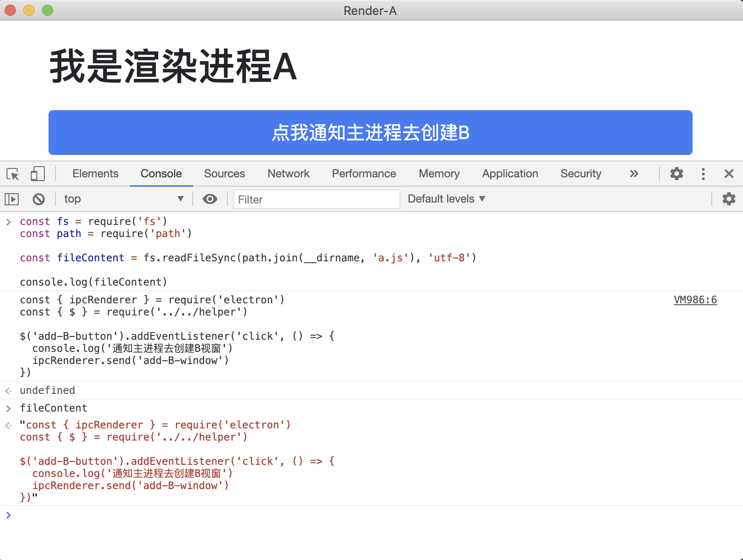Close the DevTools panel with X
The image size is (743, 560).
[729, 174]
